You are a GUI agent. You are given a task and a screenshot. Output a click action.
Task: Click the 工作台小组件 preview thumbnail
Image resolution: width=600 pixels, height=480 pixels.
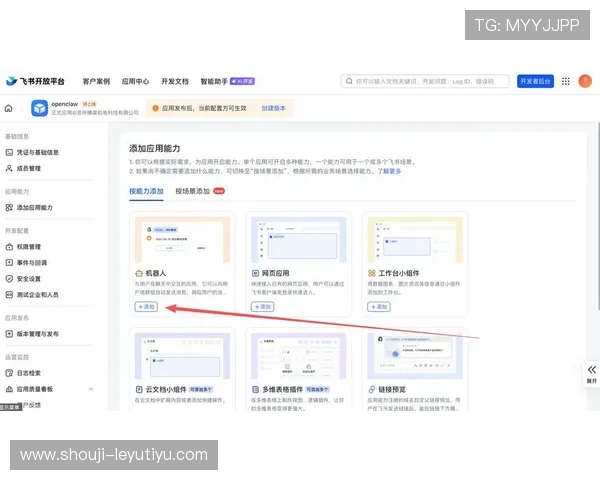[x=415, y=240]
